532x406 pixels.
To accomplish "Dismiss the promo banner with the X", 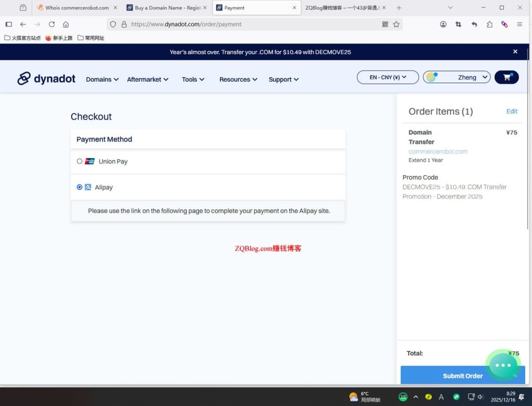I will [x=515, y=51].
